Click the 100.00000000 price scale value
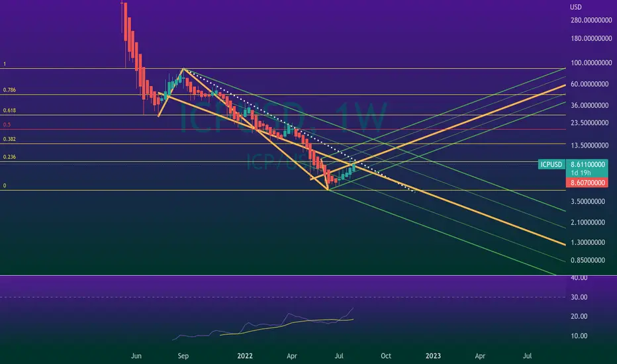Screen dimensions: 617x364 click(x=591, y=63)
